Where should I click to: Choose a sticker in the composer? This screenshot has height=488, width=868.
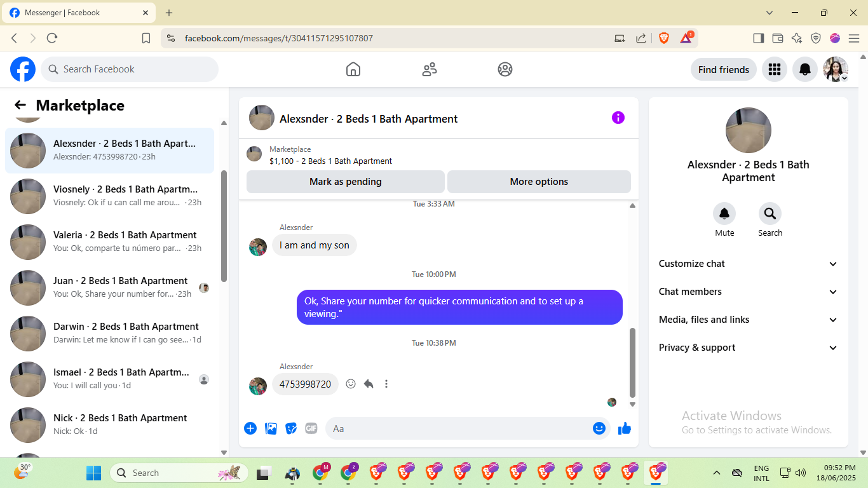tap(291, 428)
